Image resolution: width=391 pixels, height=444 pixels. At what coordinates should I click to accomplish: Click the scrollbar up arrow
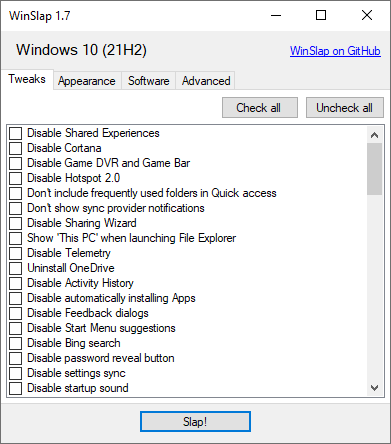(x=374, y=135)
